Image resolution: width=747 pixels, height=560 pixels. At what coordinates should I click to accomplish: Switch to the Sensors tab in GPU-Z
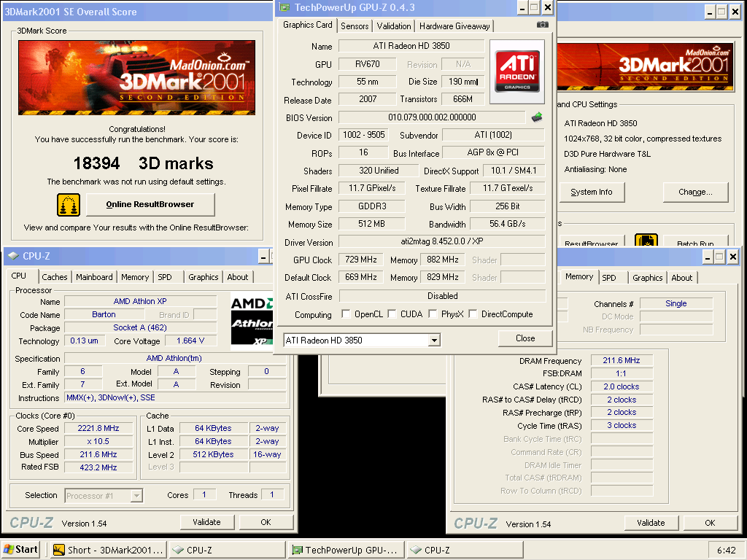(355, 26)
